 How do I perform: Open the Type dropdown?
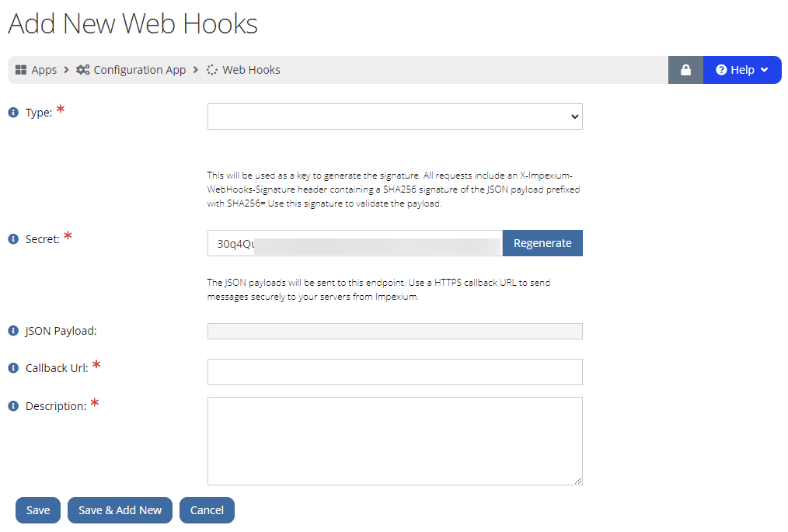tap(395, 116)
